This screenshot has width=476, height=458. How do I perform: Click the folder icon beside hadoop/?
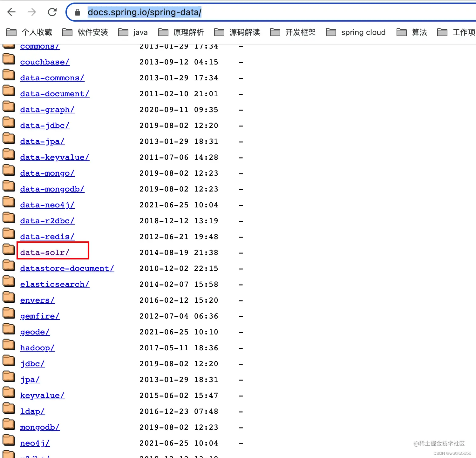[x=9, y=345]
